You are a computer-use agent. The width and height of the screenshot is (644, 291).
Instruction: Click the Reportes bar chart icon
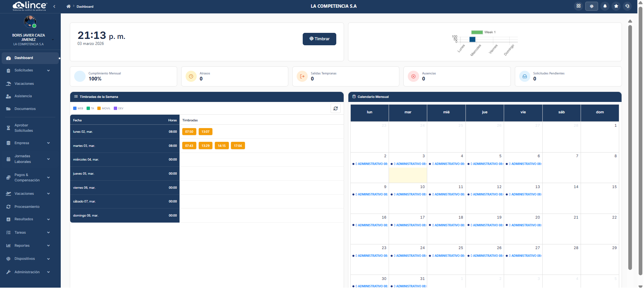(x=8, y=246)
